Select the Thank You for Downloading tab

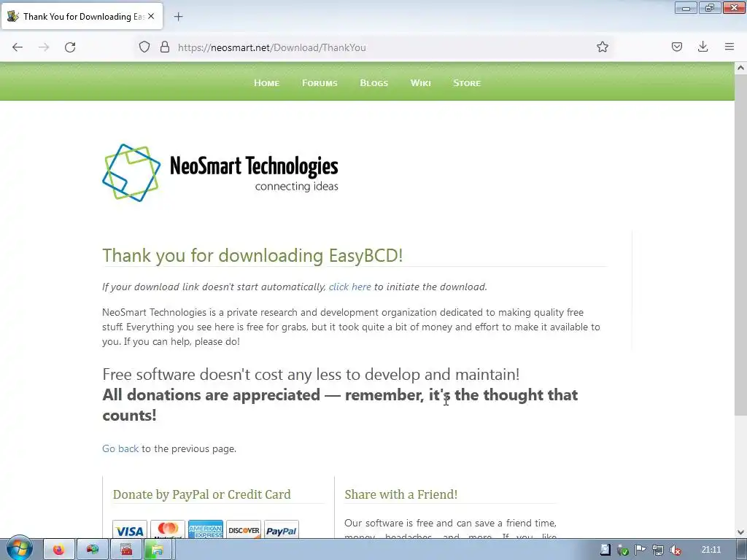pyautogui.click(x=82, y=16)
